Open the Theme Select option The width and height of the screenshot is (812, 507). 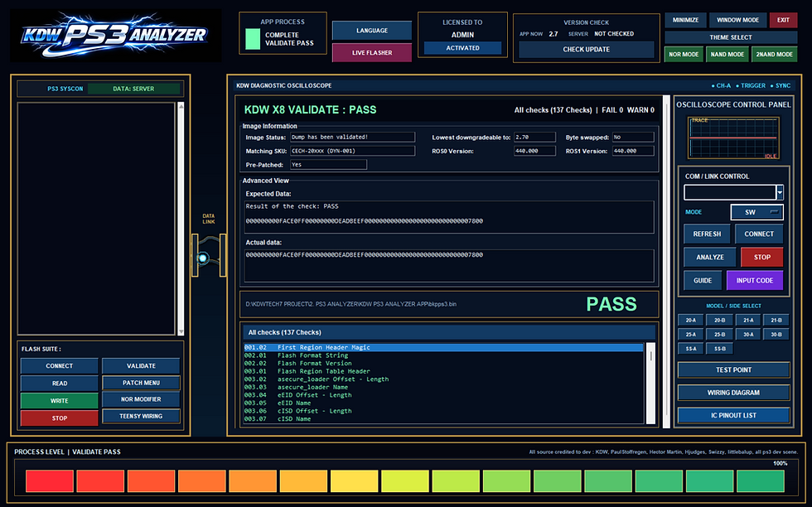pos(731,37)
